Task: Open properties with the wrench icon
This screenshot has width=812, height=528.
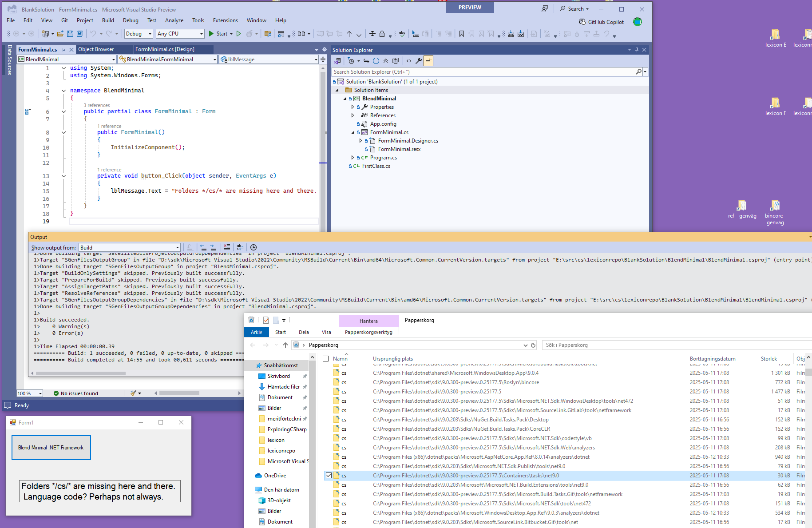Action: click(x=419, y=61)
